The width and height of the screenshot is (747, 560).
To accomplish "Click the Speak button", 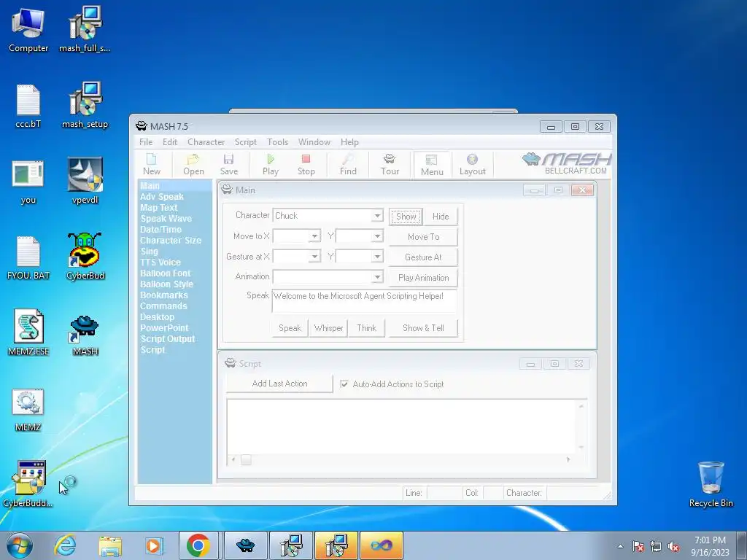I will pos(290,328).
